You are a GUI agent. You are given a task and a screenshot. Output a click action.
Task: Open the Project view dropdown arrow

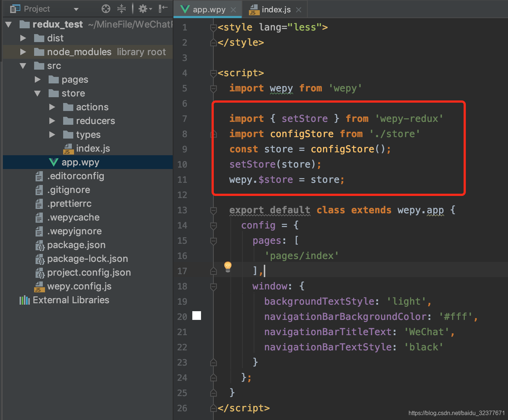(x=76, y=9)
